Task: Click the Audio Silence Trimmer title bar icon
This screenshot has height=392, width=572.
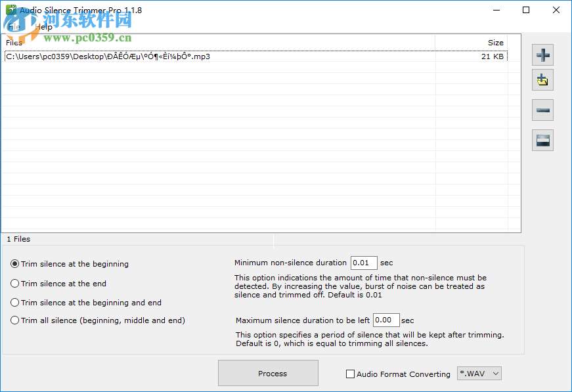Action: (x=11, y=10)
